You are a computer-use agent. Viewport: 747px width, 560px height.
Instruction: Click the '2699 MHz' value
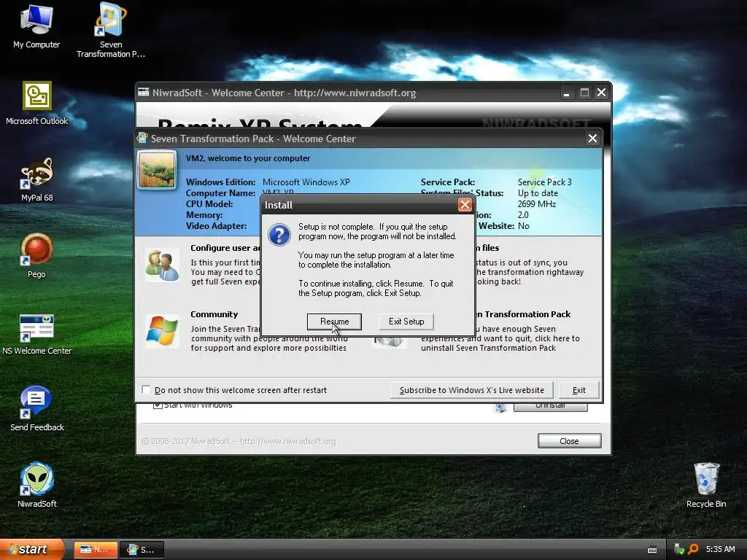click(x=537, y=204)
